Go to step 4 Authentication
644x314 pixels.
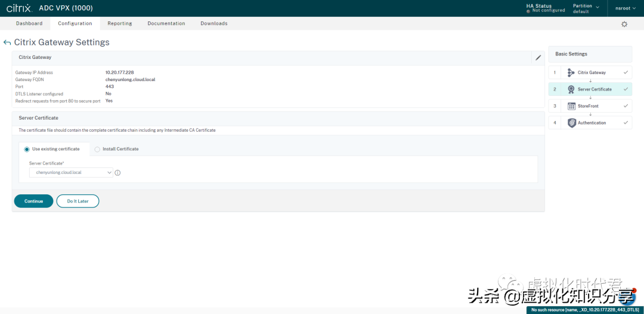tap(590, 123)
